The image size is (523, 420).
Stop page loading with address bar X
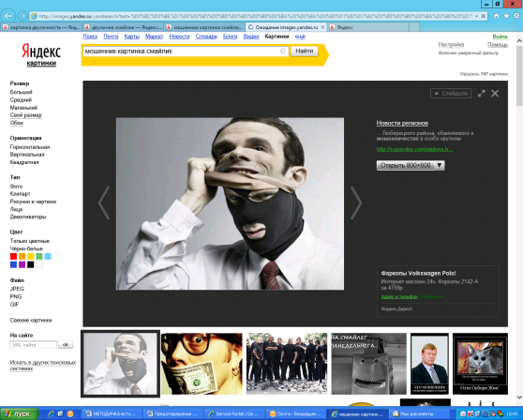point(484,16)
